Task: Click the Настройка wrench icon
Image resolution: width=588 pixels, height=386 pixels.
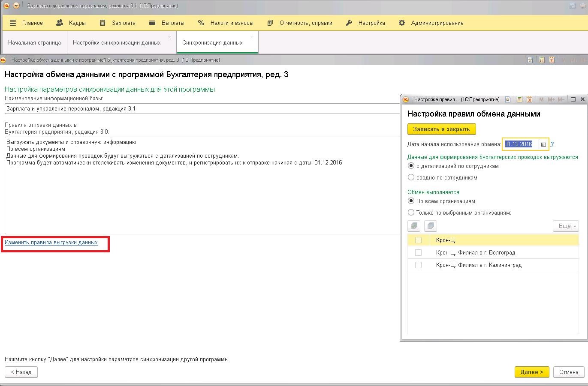Action: [349, 23]
